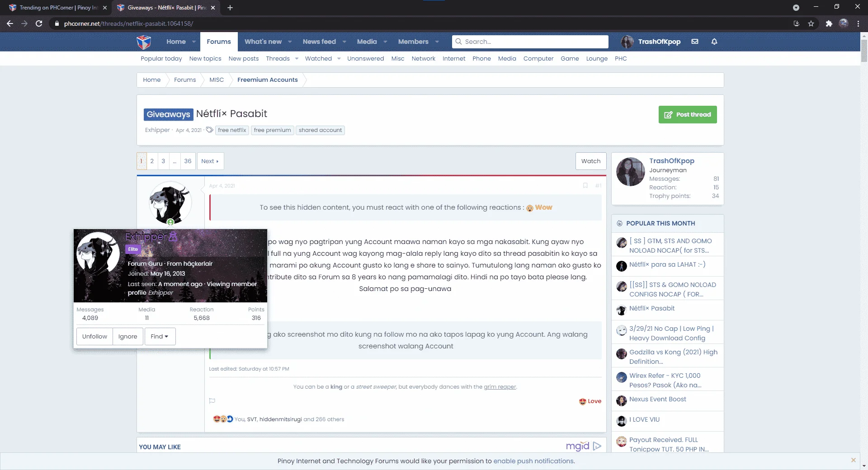Click TrashOfKpop name in sidebar

[672, 161]
